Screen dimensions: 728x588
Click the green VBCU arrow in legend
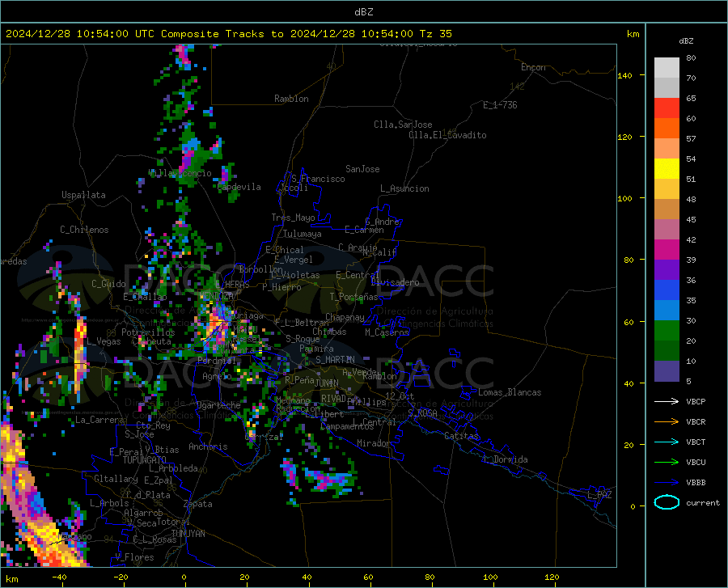pyautogui.click(x=667, y=463)
